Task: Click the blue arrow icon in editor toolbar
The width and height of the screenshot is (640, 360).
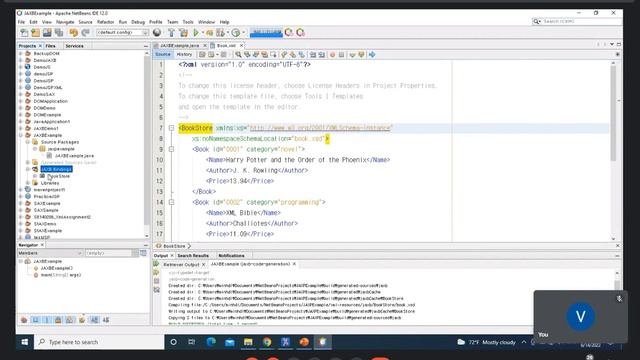Action: coord(372,55)
